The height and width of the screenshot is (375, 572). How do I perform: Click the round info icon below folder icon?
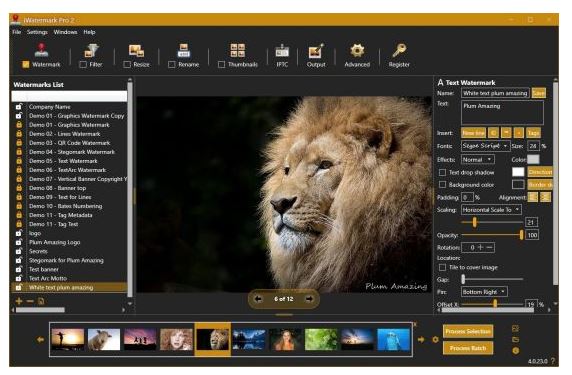(x=515, y=351)
